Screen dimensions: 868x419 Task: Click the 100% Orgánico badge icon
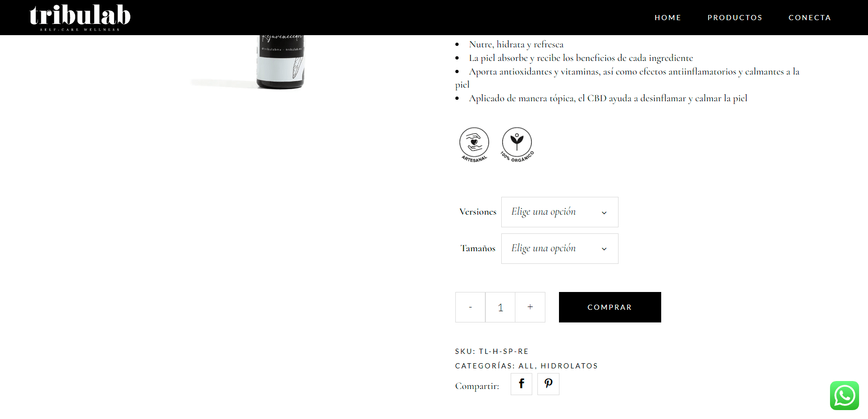(x=517, y=145)
